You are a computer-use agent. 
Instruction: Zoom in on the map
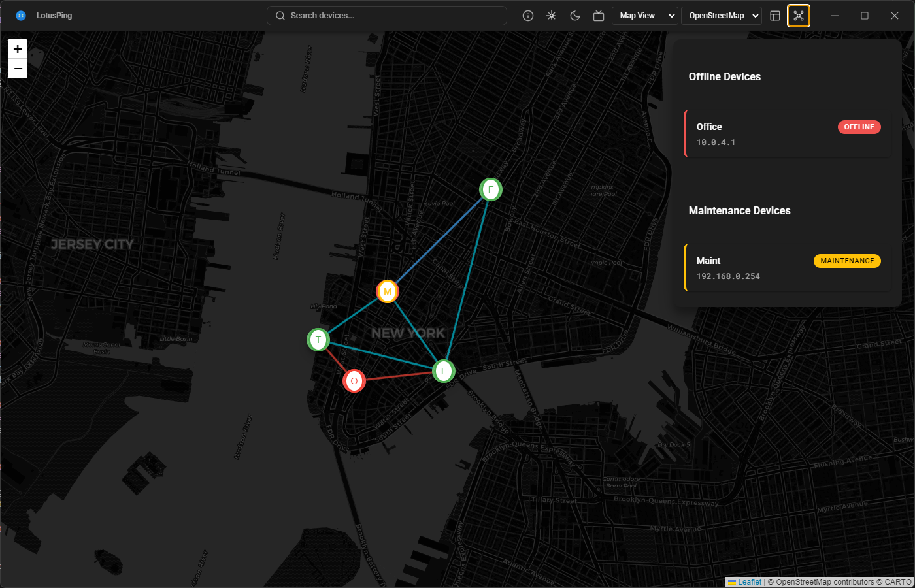[x=18, y=49]
